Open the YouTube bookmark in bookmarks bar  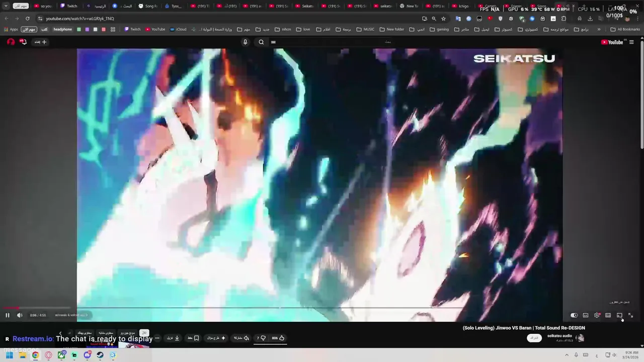coord(155,29)
